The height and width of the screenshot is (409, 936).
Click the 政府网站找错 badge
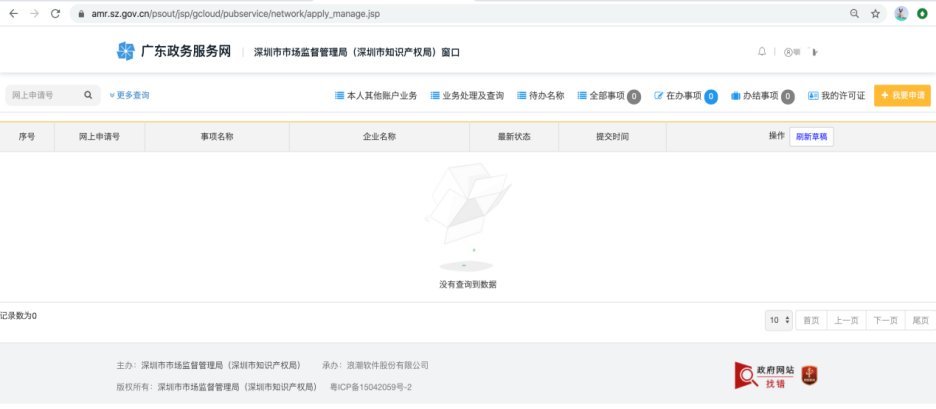pos(764,376)
